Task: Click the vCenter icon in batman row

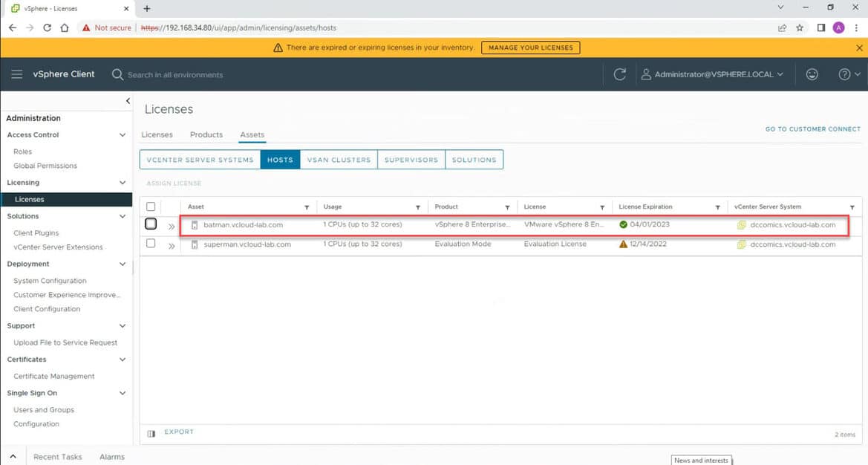Action: coord(742,225)
